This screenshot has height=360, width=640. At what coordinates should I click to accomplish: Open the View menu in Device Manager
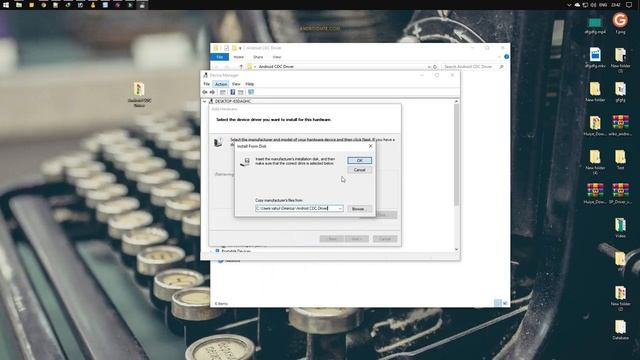(236, 84)
